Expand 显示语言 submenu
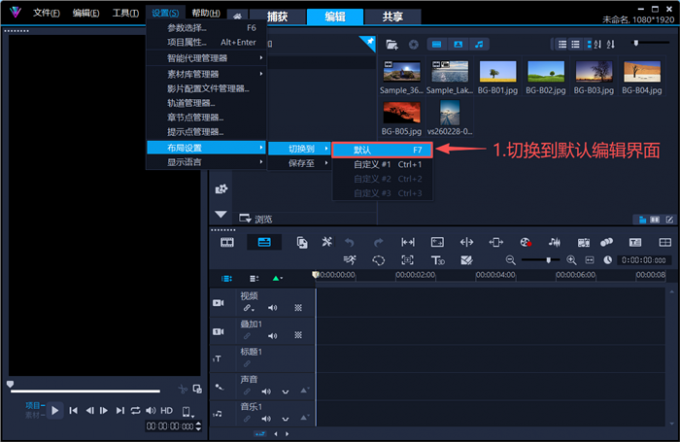Screen dimensions: 680x442 (x=206, y=162)
